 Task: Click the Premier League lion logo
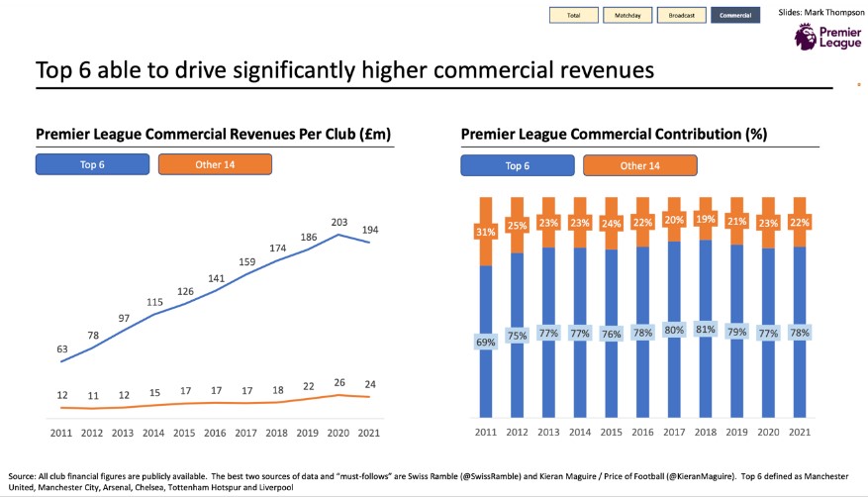[807, 38]
